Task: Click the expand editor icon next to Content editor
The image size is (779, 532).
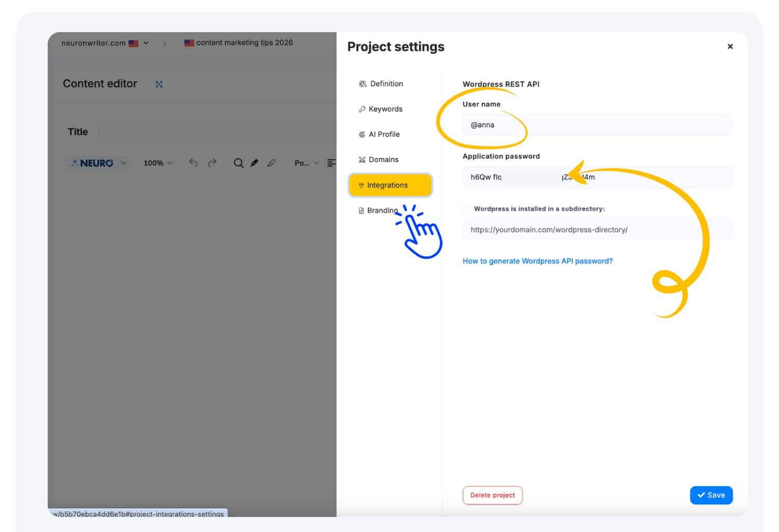Action: tap(159, 84)
